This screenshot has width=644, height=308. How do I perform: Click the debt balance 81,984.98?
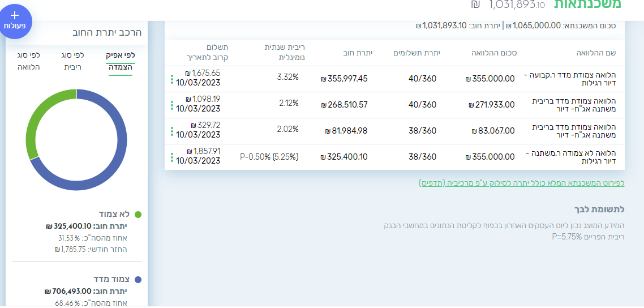click(x=346, y=131)
